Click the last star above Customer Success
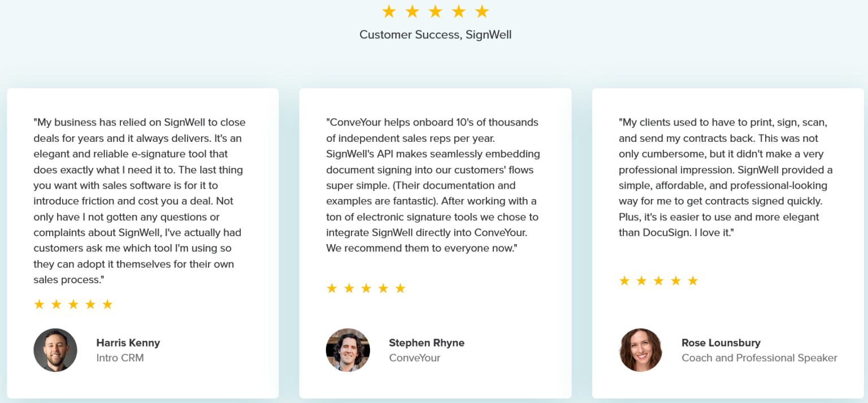This screenshot has width=868, height=403. pos(481,11)
